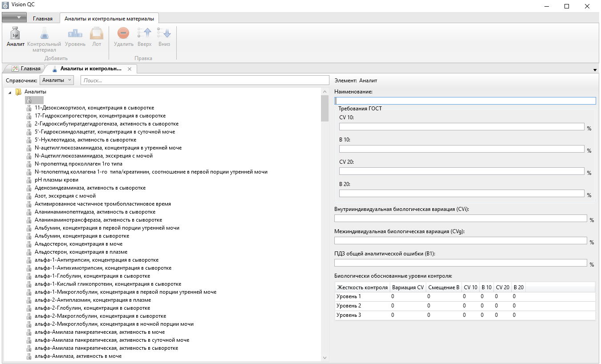Click the Вверх move-up icon
601x364 pixels.
click(144, 33)
